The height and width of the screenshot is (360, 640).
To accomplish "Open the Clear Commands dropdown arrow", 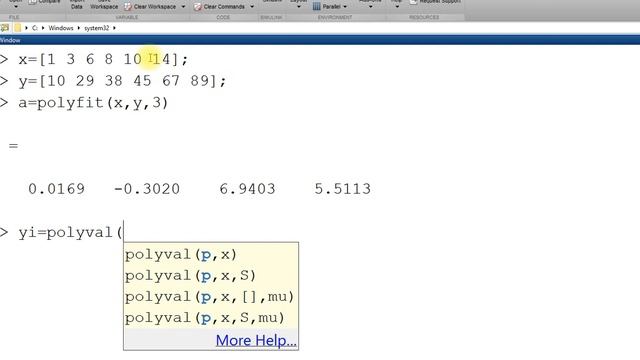I will point(252,7).
